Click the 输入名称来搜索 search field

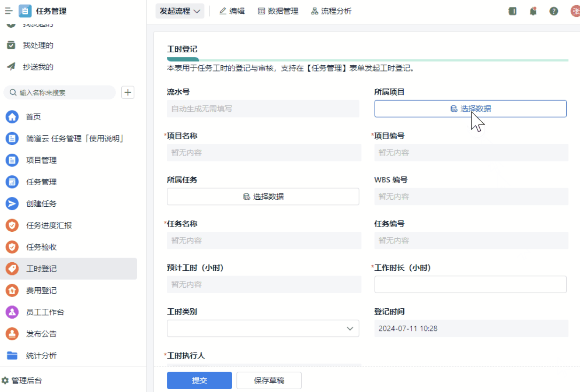63,93
